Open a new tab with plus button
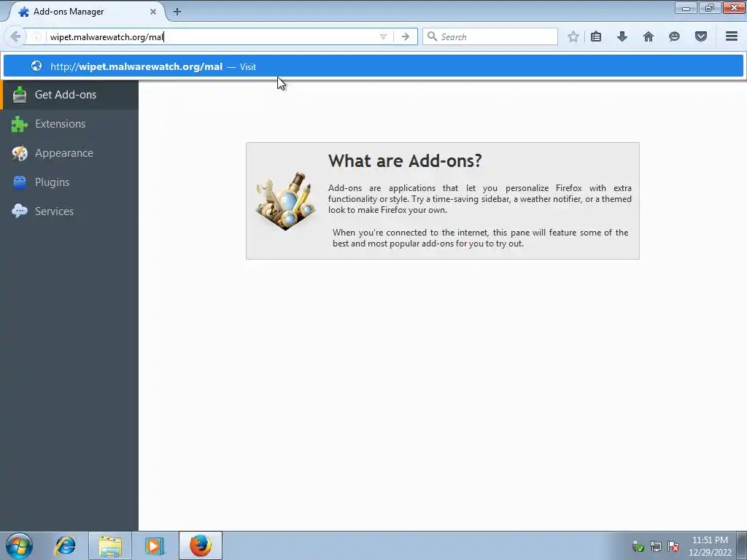The image size is (747, 560). [177, 12]
